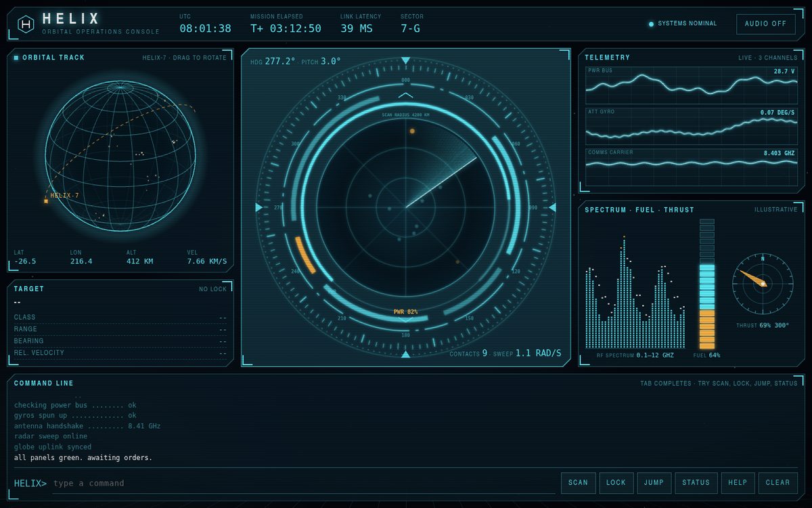Click the ALT 412 KM value
This screenshot has height=508, width=812.
(x=139, y=261)
